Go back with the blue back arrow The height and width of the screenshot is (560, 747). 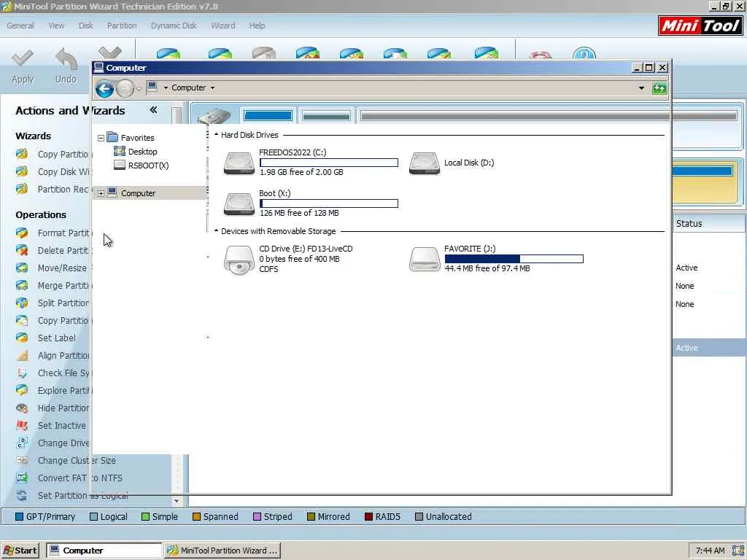104,88
